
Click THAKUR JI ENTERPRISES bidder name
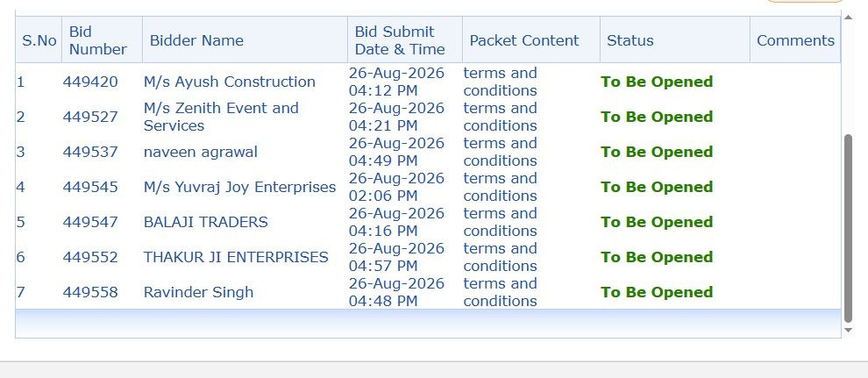[x=236, y=257]
